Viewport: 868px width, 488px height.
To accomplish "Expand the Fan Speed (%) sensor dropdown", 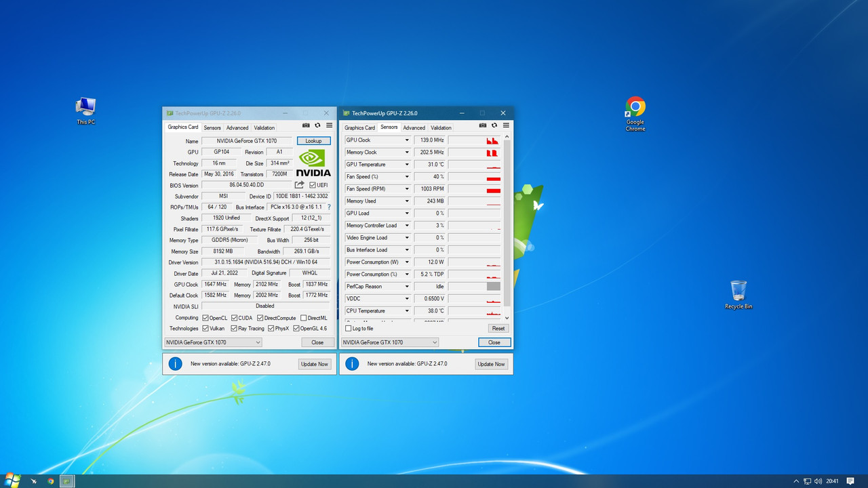I will coord(407,177).
